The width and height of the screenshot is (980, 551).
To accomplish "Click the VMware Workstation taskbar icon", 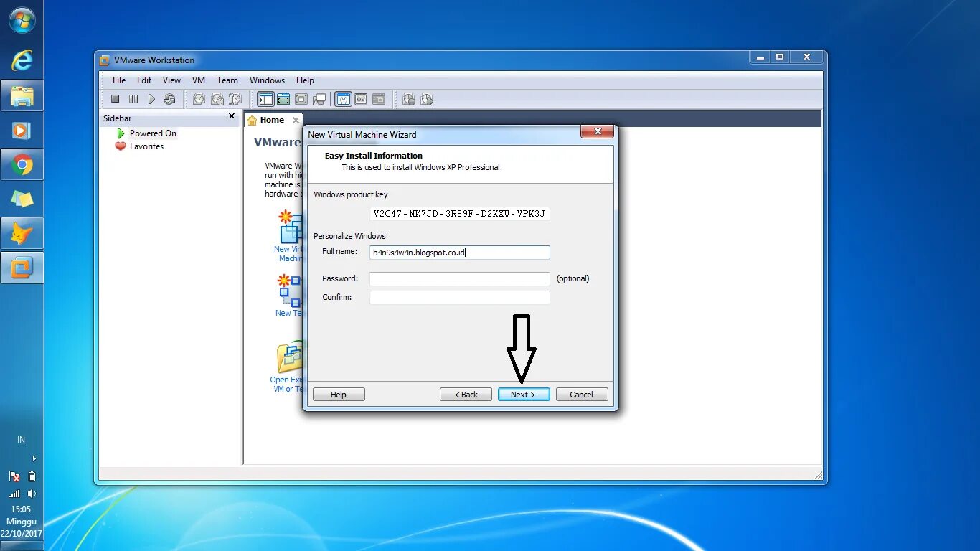I will pyautogui.click(x=22, y=268).
